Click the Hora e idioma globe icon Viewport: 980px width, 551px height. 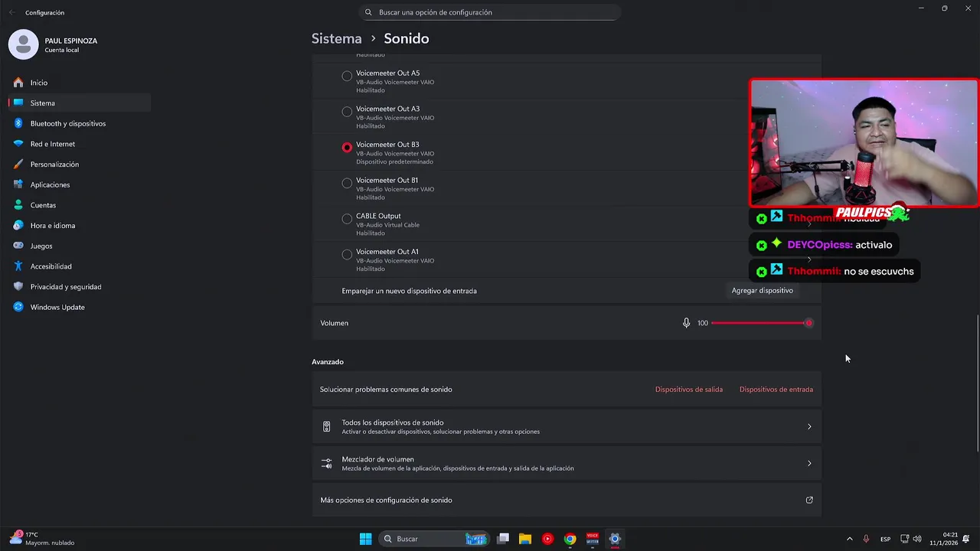[x=18, y=225]
